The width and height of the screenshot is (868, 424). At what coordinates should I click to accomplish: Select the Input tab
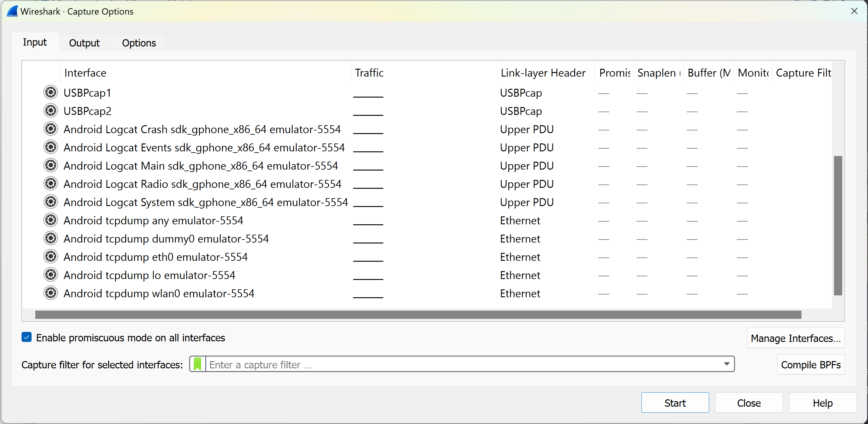[x=35, y=42]
